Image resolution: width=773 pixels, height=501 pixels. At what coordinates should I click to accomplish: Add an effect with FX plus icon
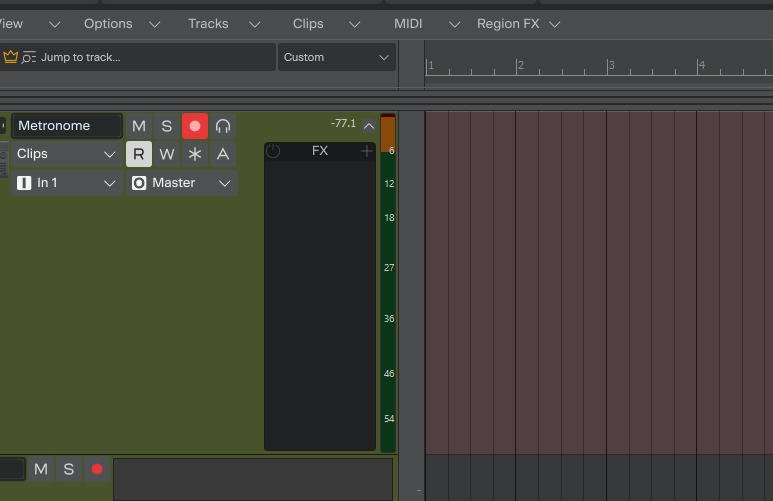(366, 151)
